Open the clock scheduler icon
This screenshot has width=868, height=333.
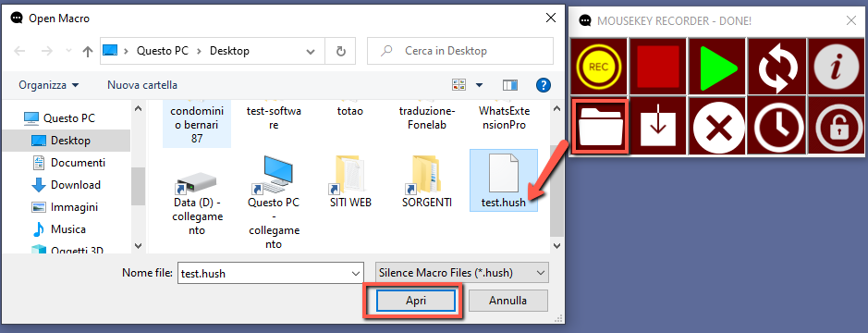(777, 126)
